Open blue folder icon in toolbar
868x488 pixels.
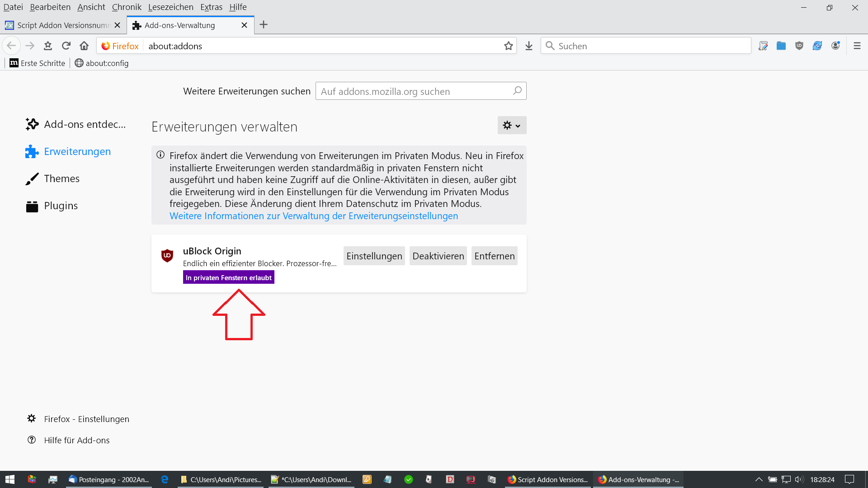[781, 46]
